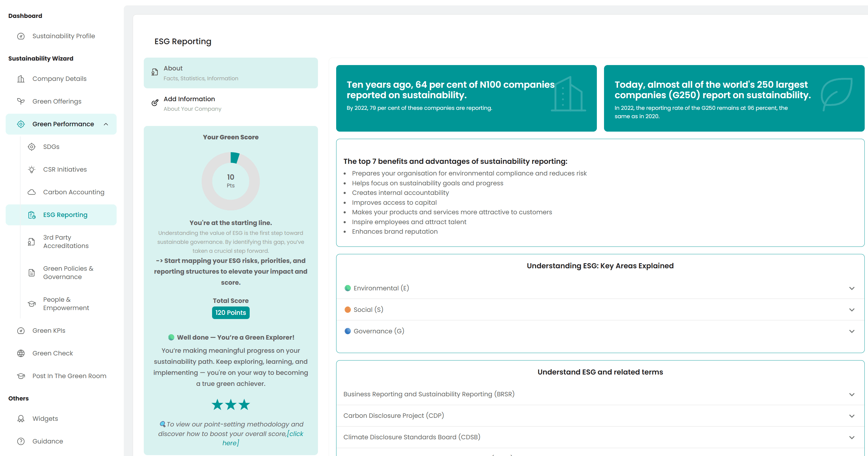Viewport: 868px width, 456px height.
Task: Open Company Details menu item
Action: [x=61, y=79]
